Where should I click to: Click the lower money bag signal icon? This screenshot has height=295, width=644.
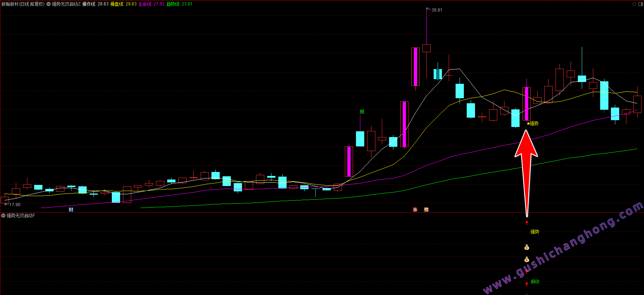pyautogui.click(x=527, y=259)
